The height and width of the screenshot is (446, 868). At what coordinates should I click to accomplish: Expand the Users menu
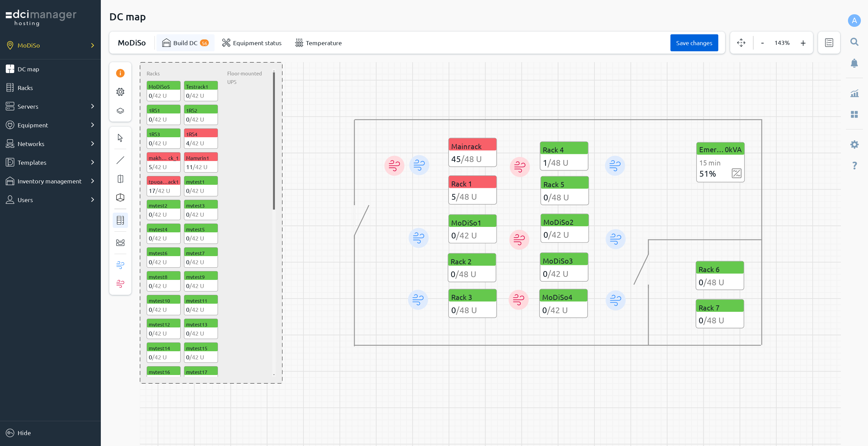(x=50, y=200)
